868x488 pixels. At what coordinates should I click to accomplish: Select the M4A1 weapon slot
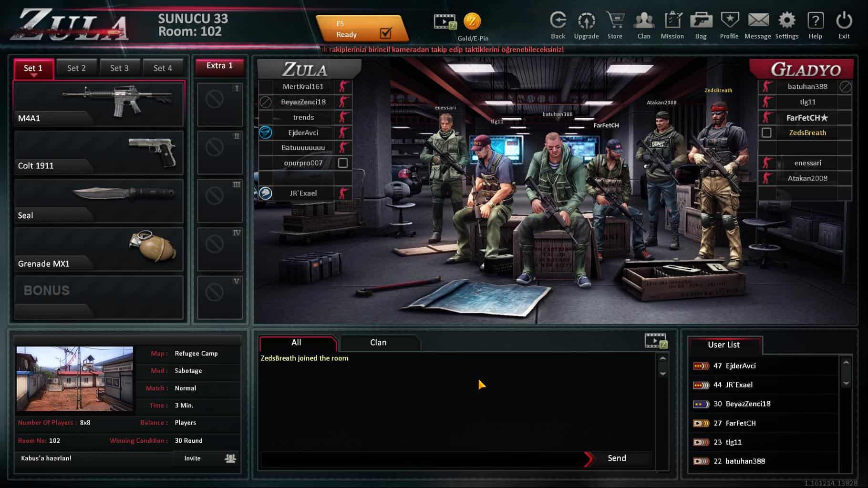pos(99,104)
